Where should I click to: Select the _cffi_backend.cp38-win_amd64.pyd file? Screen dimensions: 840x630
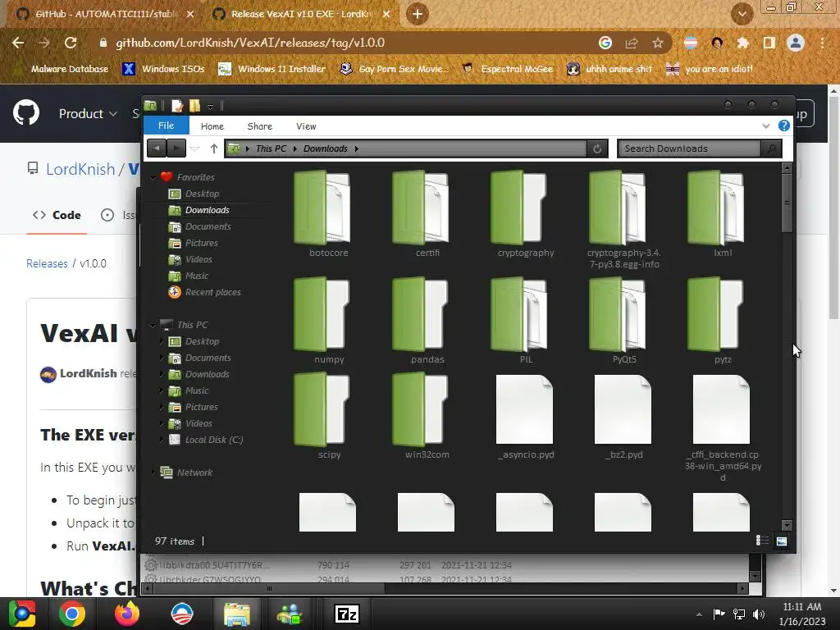pos(722,427)
